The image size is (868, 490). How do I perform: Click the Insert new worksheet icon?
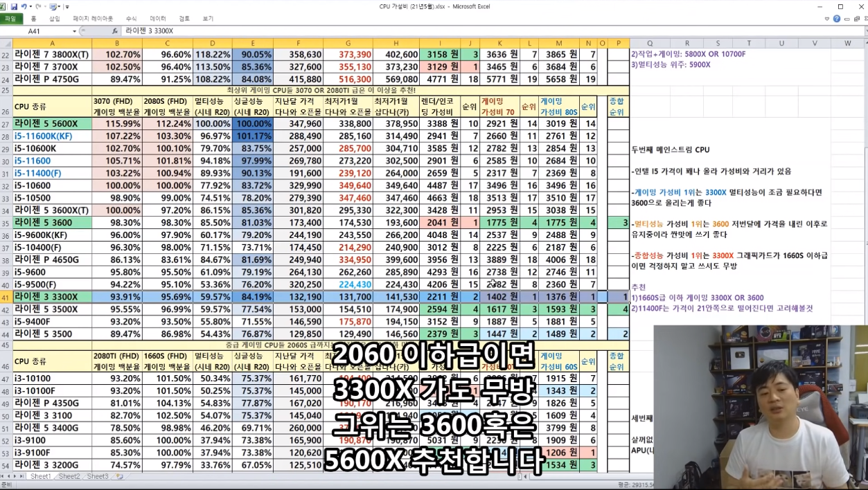coord(120,477)
